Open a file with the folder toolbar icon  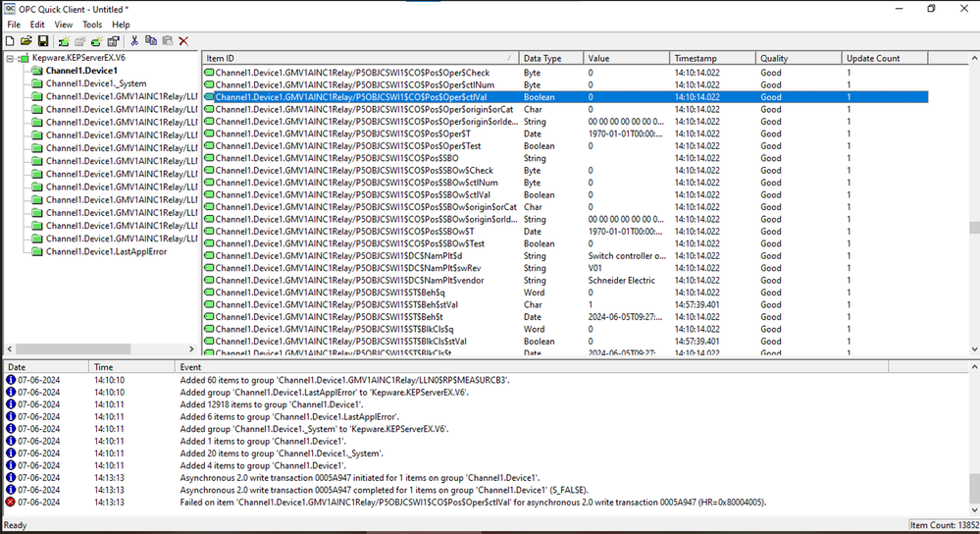[x=26, y=41]
